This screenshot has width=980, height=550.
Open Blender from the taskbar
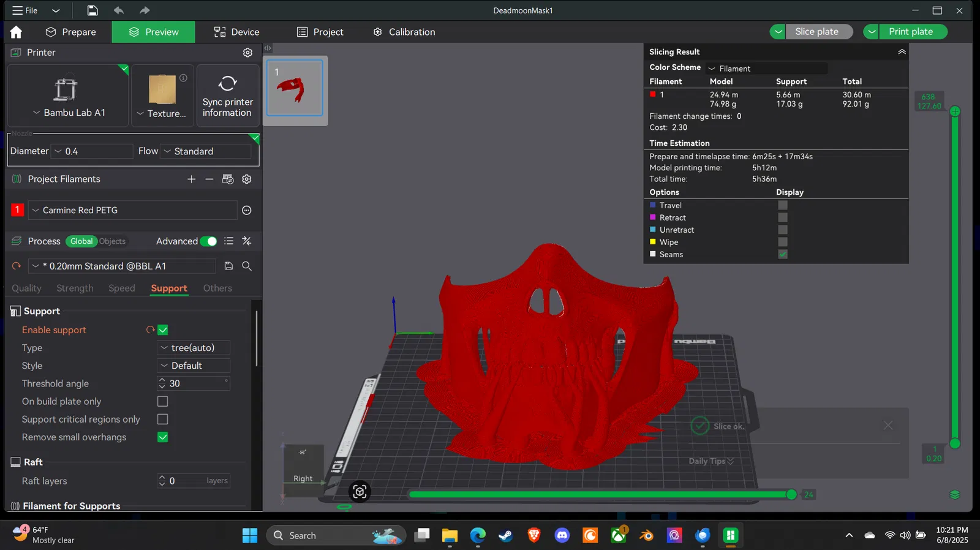point(646,535)
